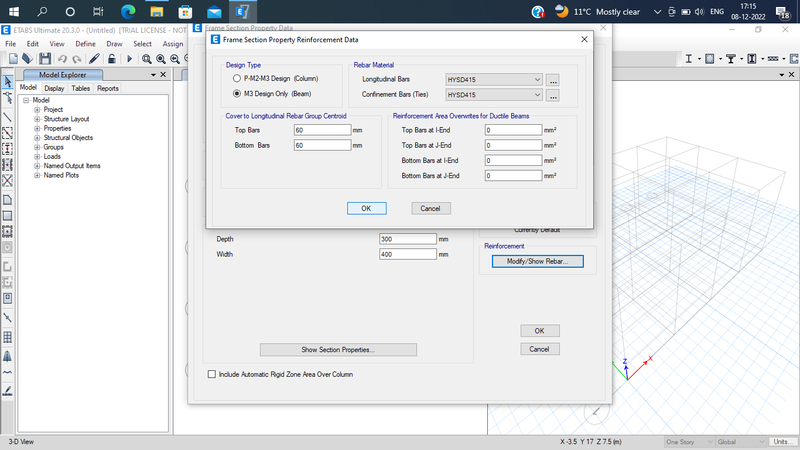This screenshot has width=800, height=450.
Task: Switch to the Reports tab in Model Explorer
Action: [x=108, y=88]
